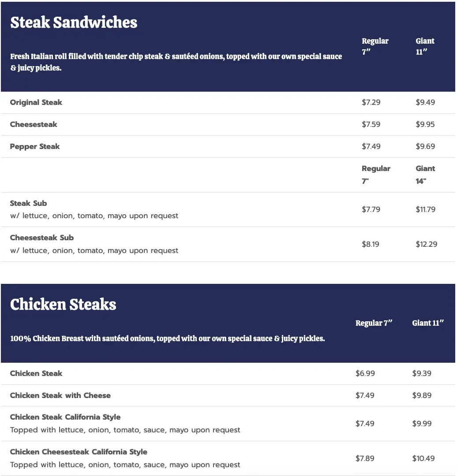457x476 pixels.
Task: Click the Steak Sandwiches section heading
Action: [74, 22]
